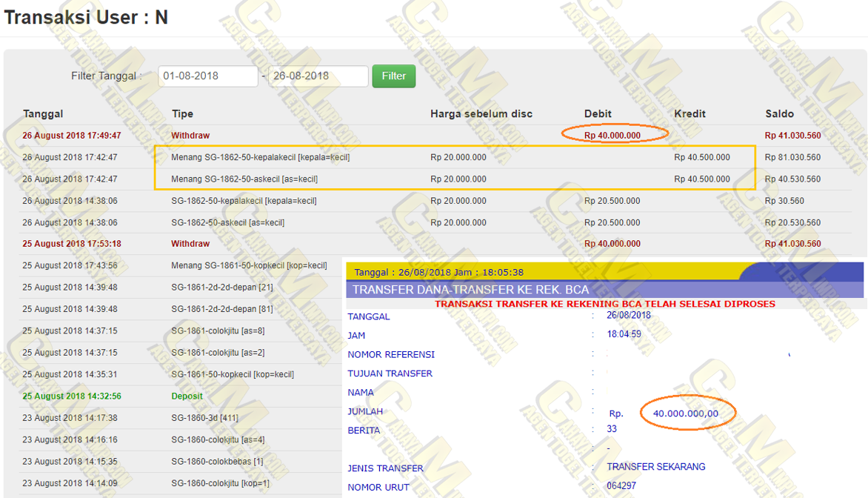Click the Withdraw entry dated 25 August 17:53:18

pyautogui.click(x=190, y=243)
